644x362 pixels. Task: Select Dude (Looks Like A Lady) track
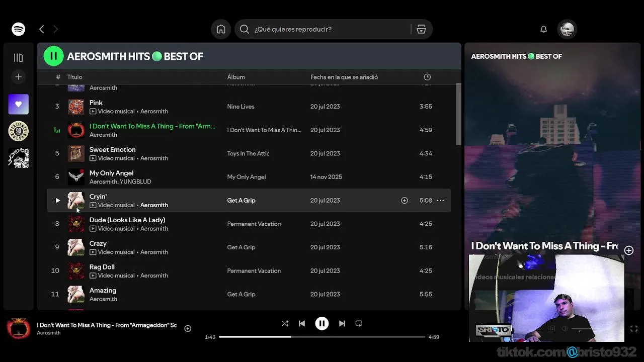(127, 220)
